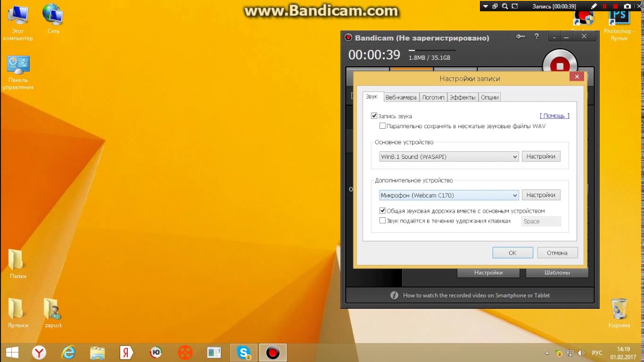This screenshot has height=362, width=644.
Task: Open the Помощь help link
Action: (x=554, y=116)
